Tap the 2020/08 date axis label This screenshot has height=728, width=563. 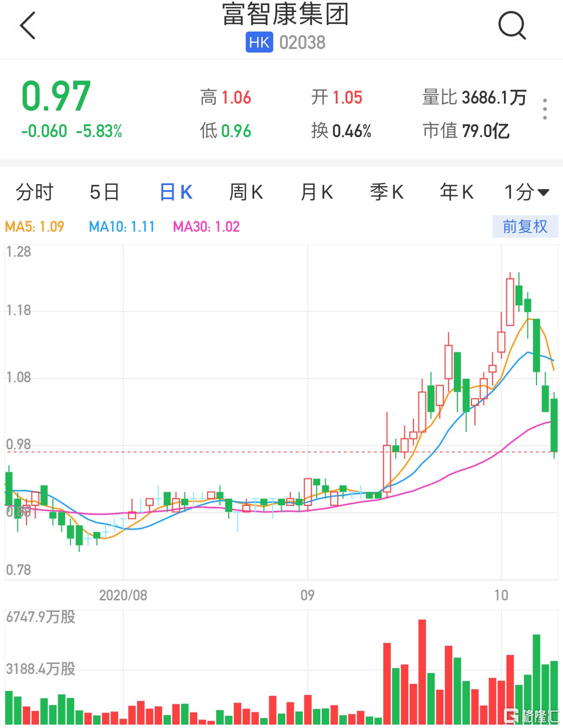123,595
